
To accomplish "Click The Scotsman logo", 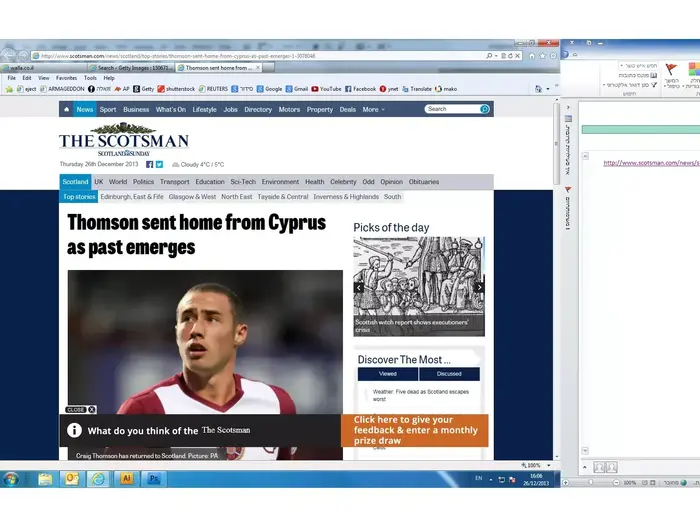I will click(x=124, y=139).
